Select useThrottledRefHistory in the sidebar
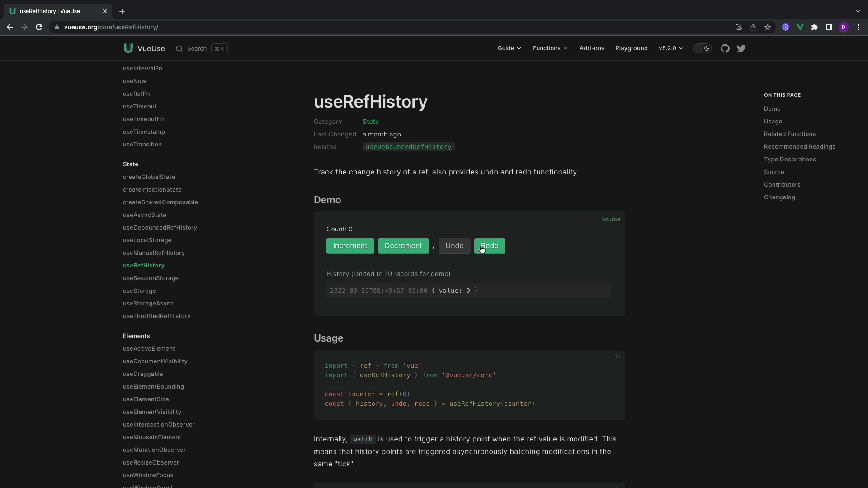Image resolution: width=868 pixels, height=488 pixels. pos(156,316)
